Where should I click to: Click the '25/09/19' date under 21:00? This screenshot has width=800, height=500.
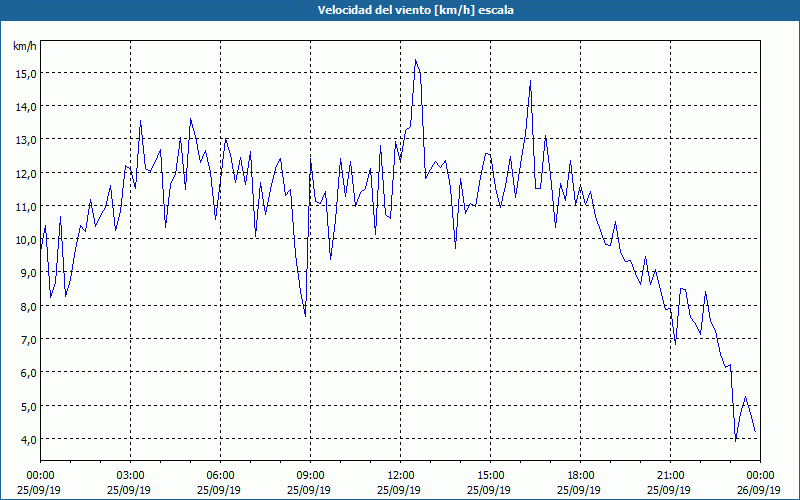(x=670, y=490)
